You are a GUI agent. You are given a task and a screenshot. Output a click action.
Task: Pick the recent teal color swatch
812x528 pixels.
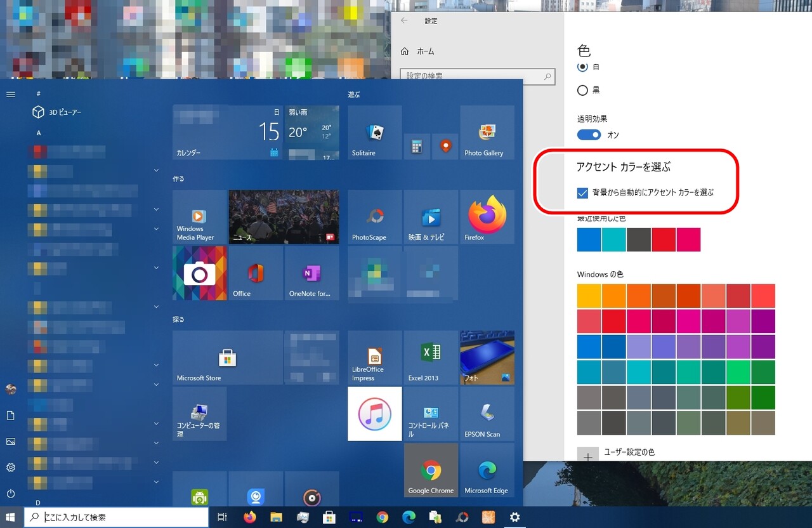click(x=614, y=240)
